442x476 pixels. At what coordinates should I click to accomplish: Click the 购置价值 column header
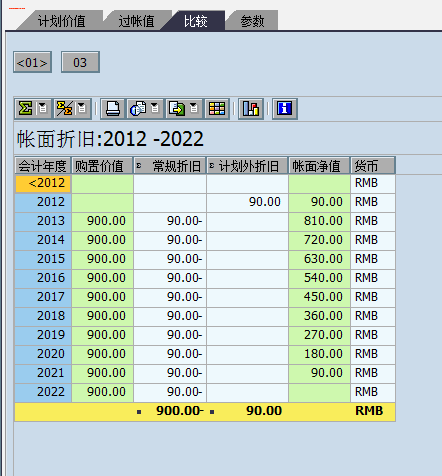click(x=102, y=166)
